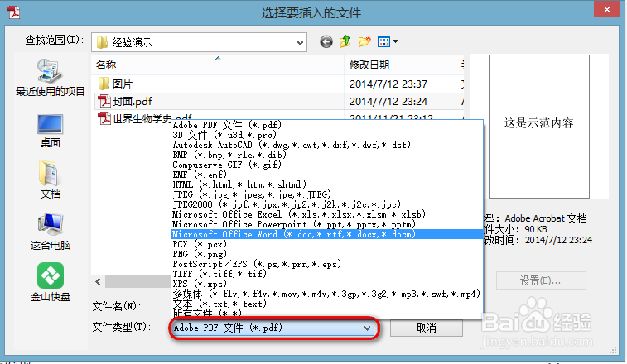The width and height of the screenshot is (627, 364).
Task: Open 最近使用的项目 in places sidebar
Action: (51, 78)
